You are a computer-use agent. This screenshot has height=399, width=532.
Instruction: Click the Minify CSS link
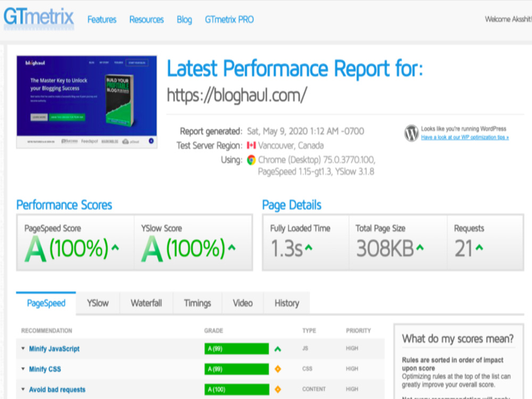click(x=45, y=369)
